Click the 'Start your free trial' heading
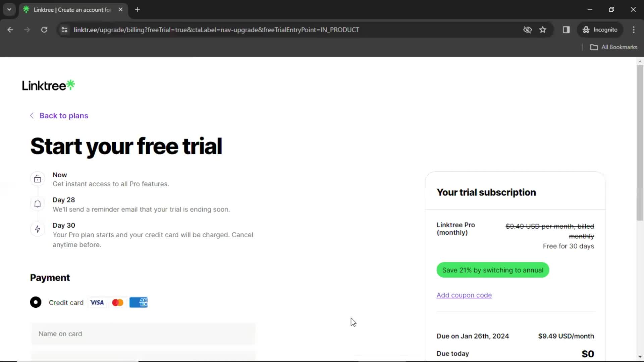This screenshot has width=644, height=362. pyautogui.click(x=126, y=146)
